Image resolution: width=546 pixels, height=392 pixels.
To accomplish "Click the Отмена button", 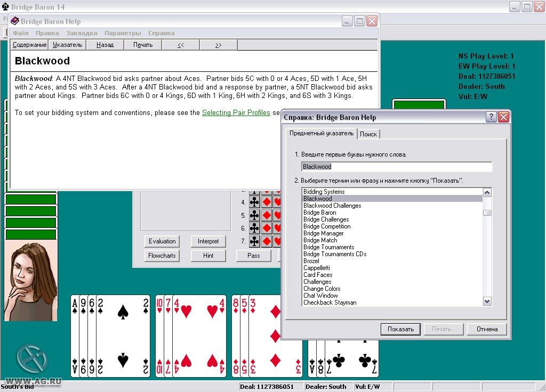I will pyautogui.click(x=487, y=329).
